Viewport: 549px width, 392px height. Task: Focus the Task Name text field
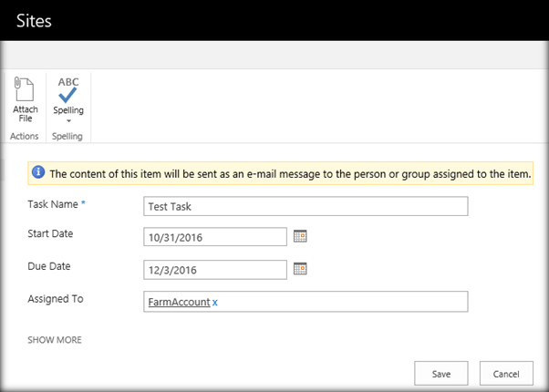[306, 206]
